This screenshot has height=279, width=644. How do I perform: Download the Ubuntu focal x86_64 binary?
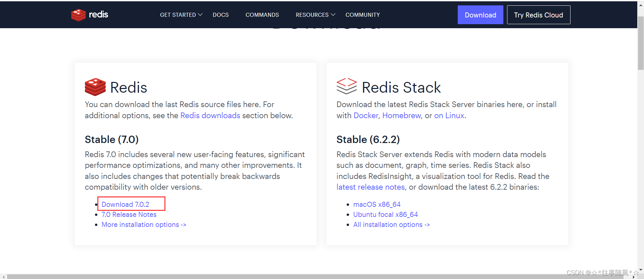pyautogui.click(x=386, y=215)
